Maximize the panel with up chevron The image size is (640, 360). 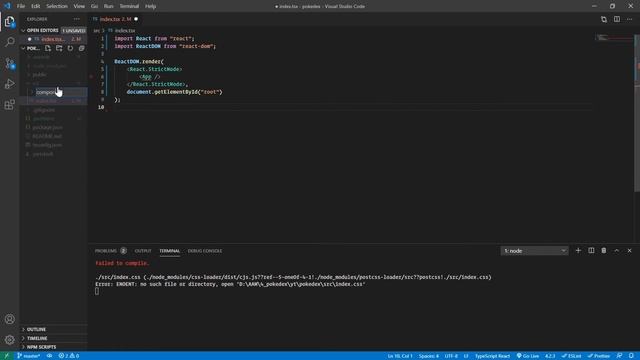pyautogui.click(x=617, y=251)
